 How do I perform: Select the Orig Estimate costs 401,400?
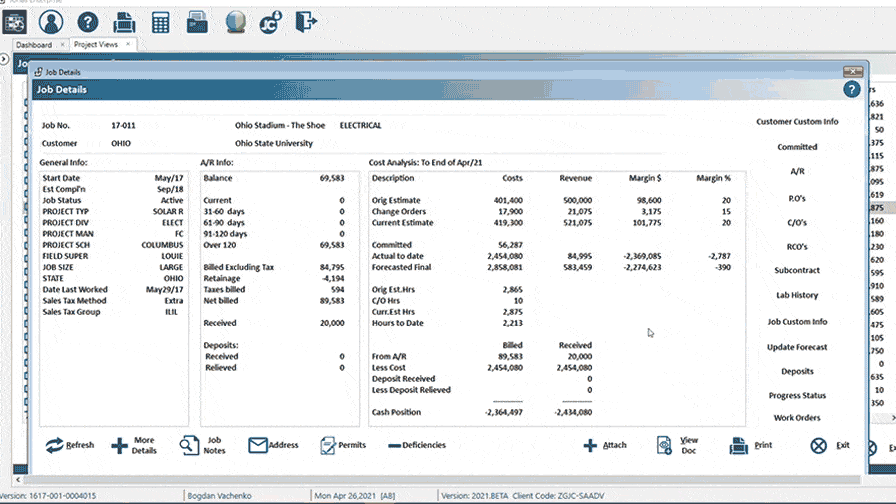[508, 200]
